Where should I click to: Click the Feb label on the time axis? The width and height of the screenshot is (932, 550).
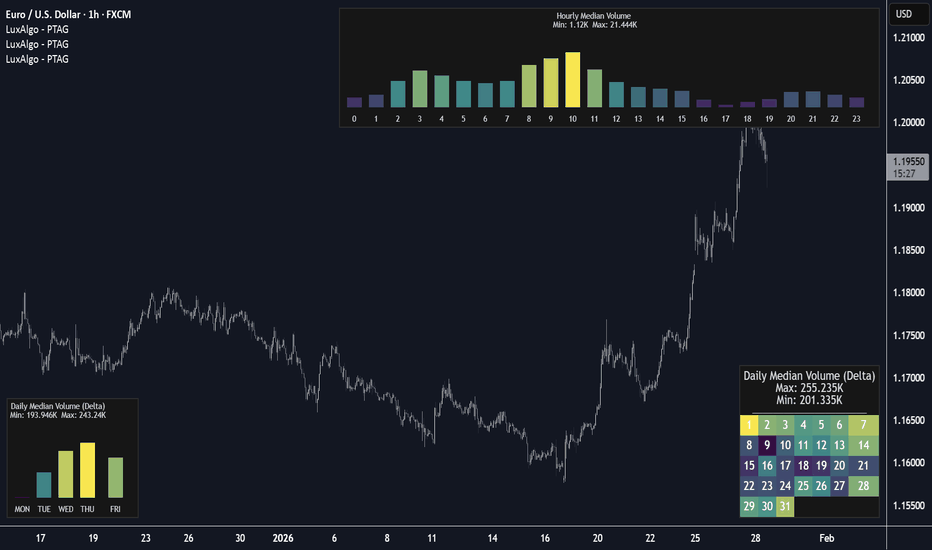(x=826, y=538)
